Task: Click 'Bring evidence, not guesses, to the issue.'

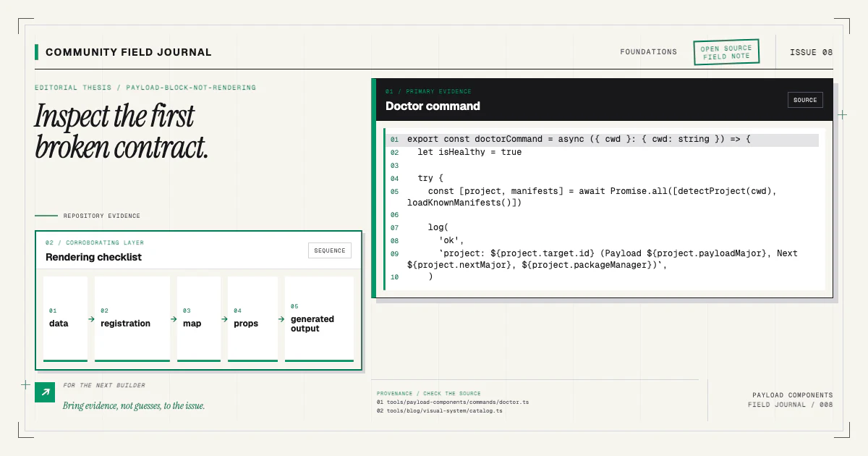Action: pyautogui.click(x=134, y=406)
